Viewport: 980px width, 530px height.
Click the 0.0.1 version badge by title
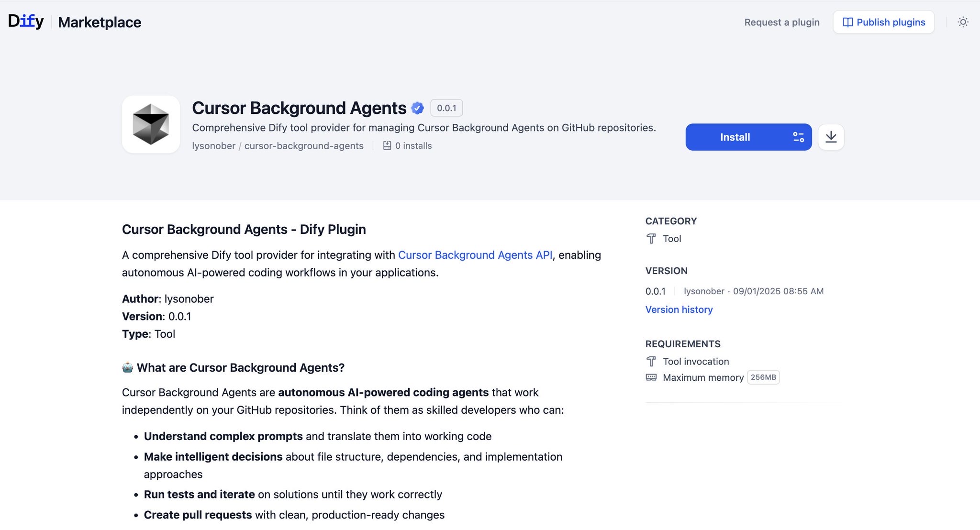tap(446, 108)
